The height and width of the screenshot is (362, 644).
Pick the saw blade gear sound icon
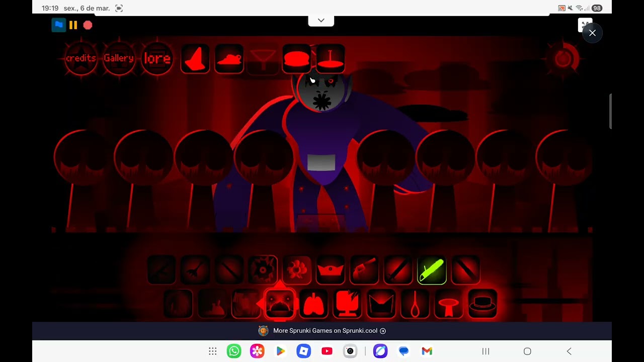(x=263, y=270)
